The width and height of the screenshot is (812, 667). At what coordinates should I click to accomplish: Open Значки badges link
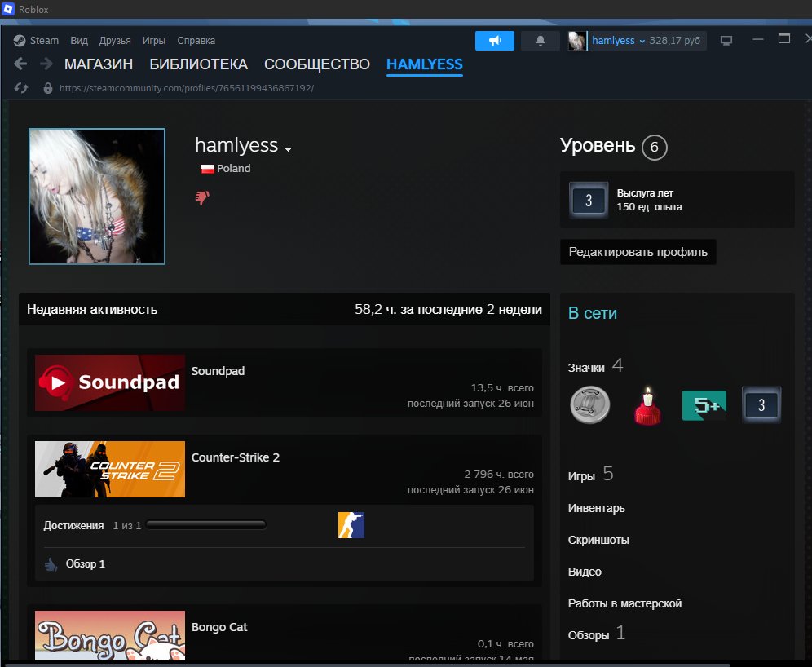pyautogui.click(x=586, y=368)
